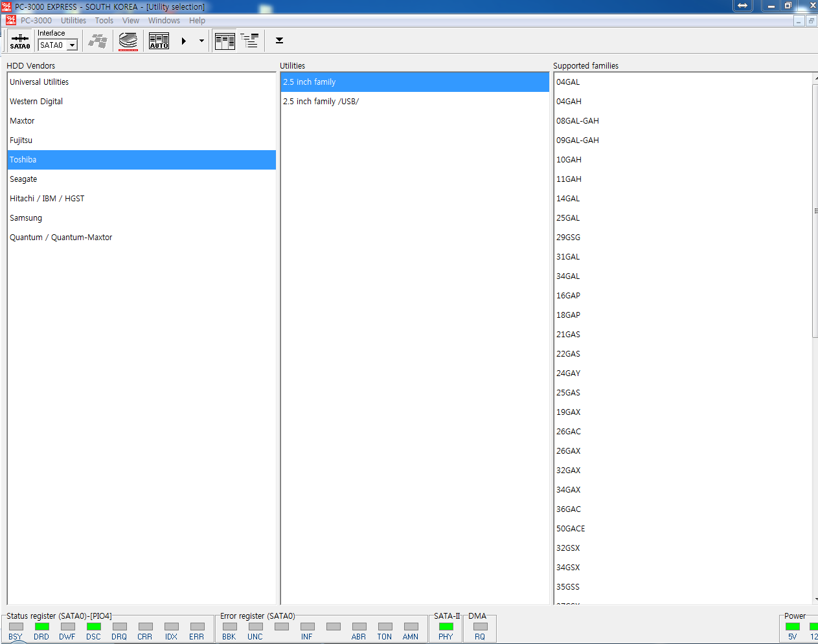Select the 08GAL-GAH family
The width and height of the screenshot is (818, 644).
tap(683, 121)
